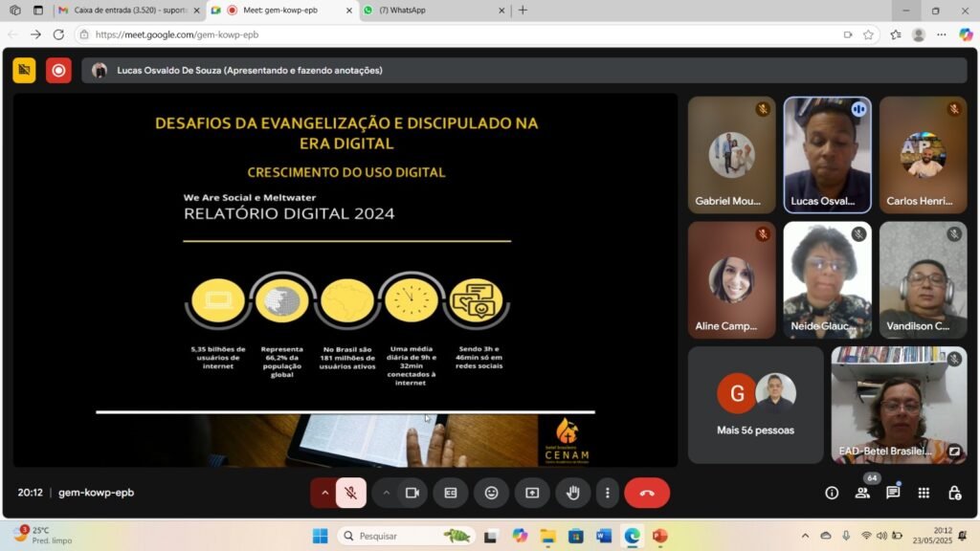Open the Windows Start menu
The image size is (980, 551).
[320, 536]
